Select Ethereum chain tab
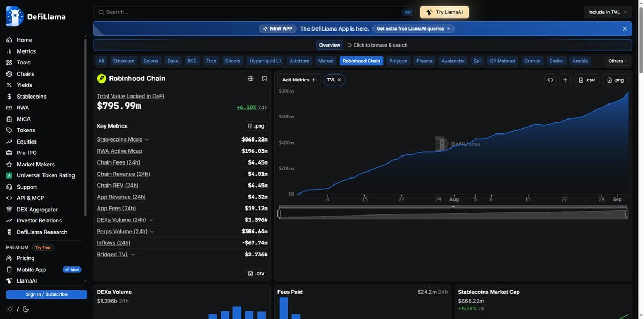 tap(124, 61)
